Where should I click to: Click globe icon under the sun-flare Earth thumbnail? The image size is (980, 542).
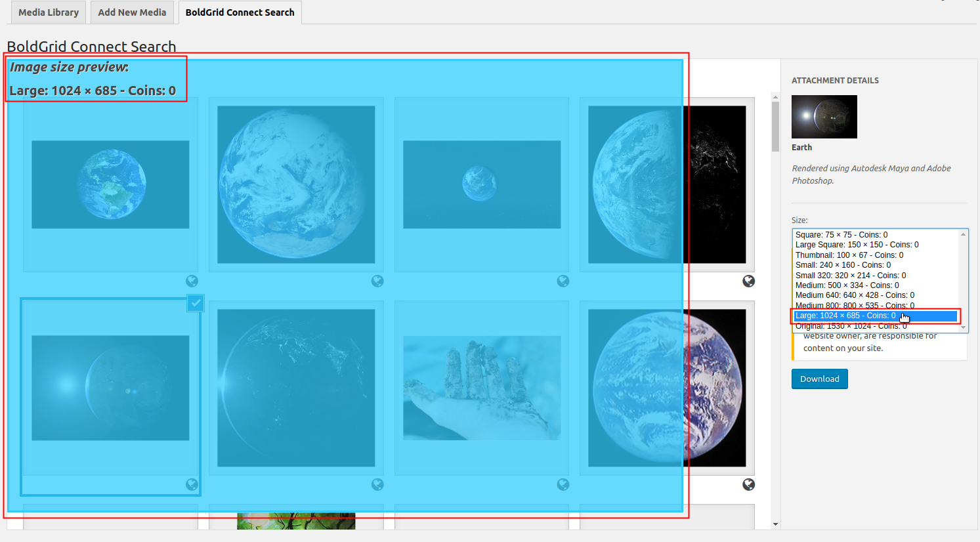click(x=192, y=485)
